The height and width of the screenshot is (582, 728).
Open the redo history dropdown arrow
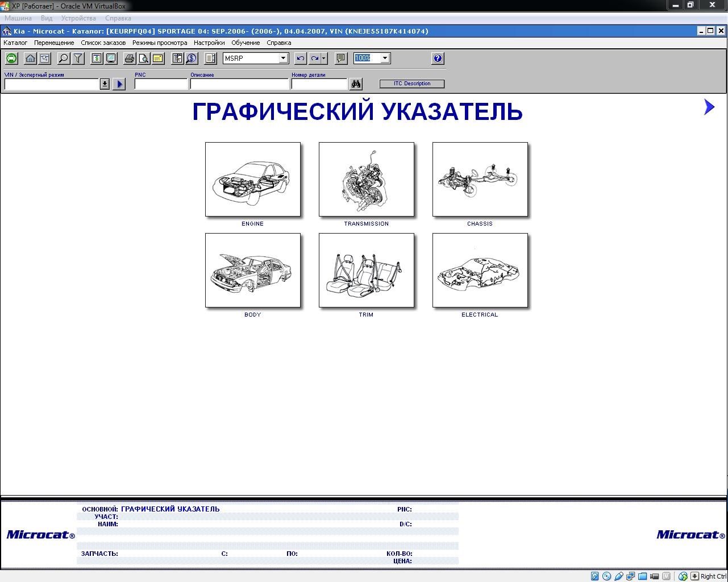(x=324, y=58)
